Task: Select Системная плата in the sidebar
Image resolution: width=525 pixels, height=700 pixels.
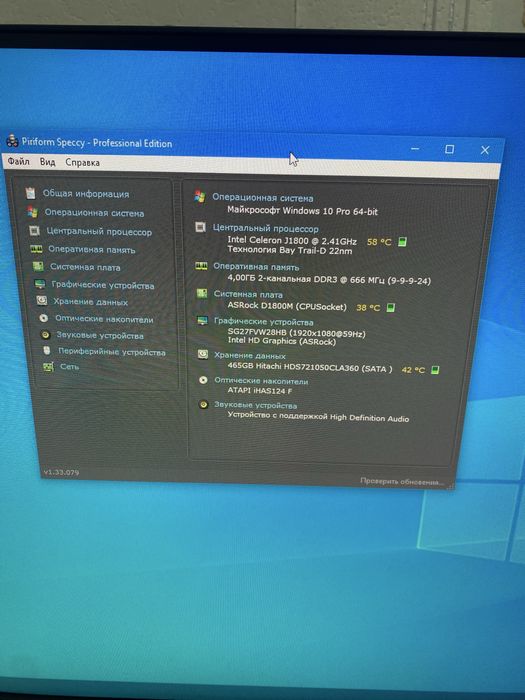Action: point(85,267)
